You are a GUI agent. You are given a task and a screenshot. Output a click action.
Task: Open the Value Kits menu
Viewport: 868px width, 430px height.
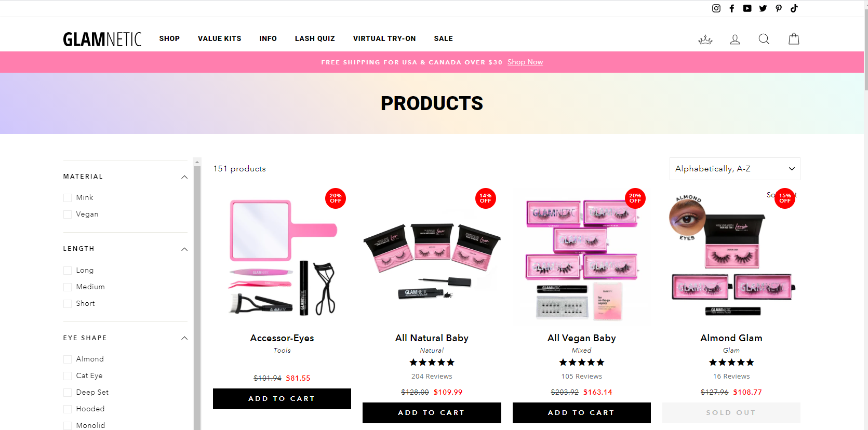tap(220, 38)
